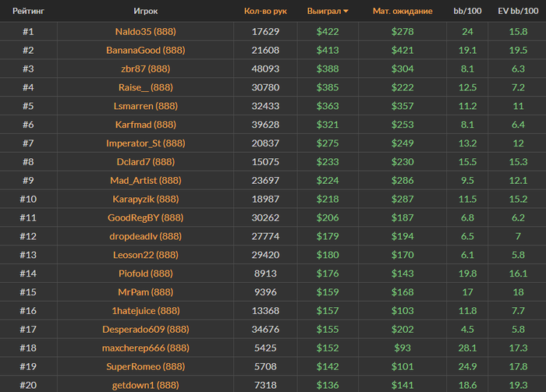Open player Imperator_St (888) profile

(146, 143)
